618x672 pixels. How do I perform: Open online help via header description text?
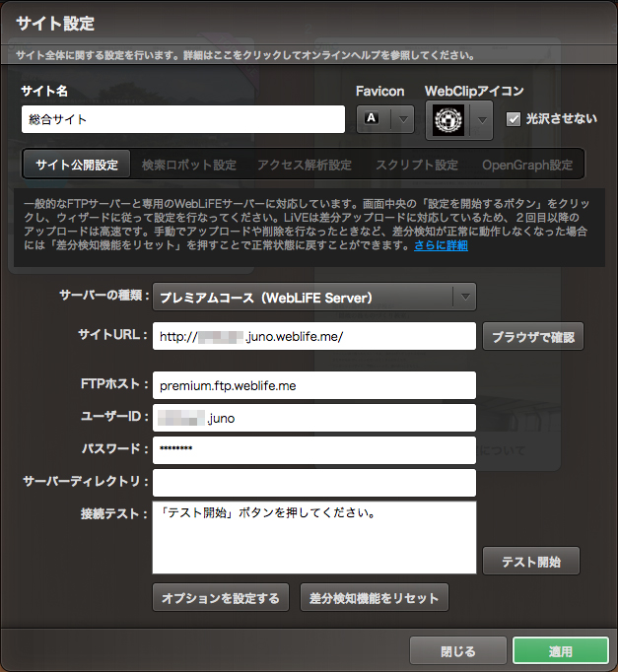coord(245,55)
